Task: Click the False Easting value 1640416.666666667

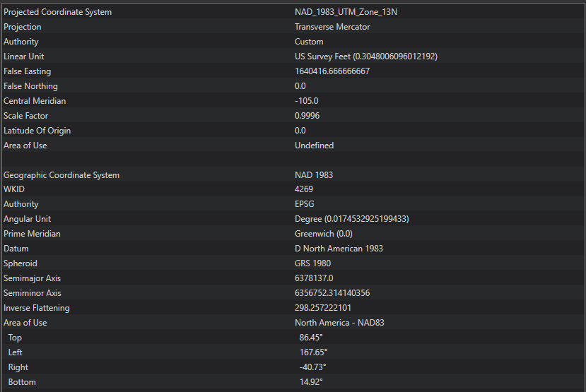Action: click(332, 71)
